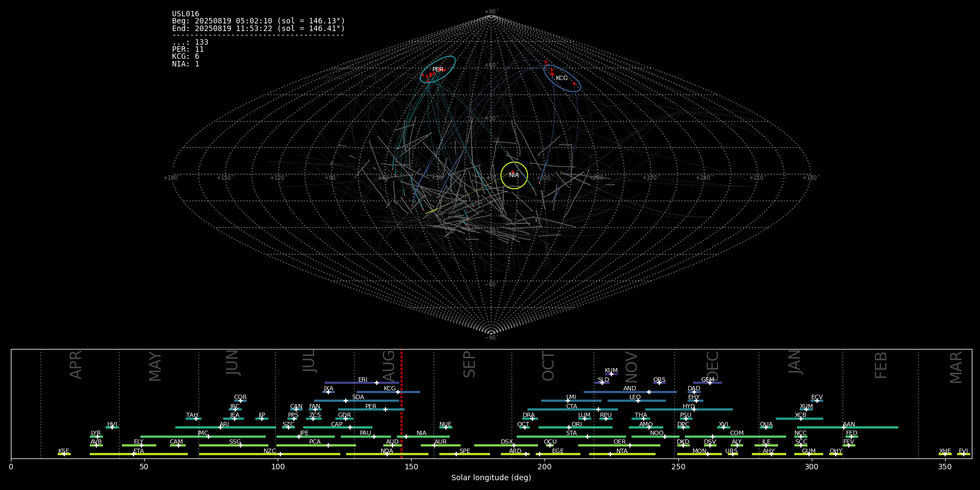
Task: Click the SSG shower label in timeline
Action: (235, 442)
